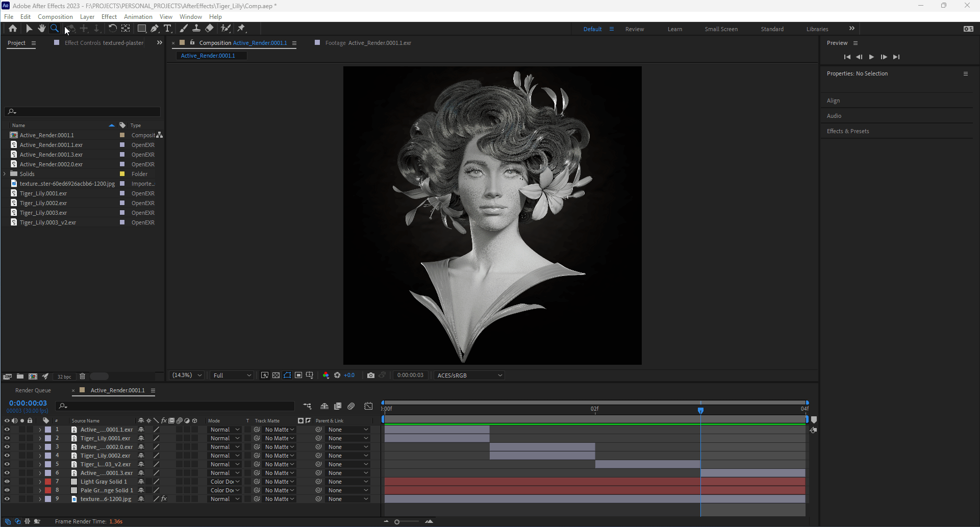Screen dimensions: 980x527
Task: Select the Eraser tool
Action: (x=209, y=29)
